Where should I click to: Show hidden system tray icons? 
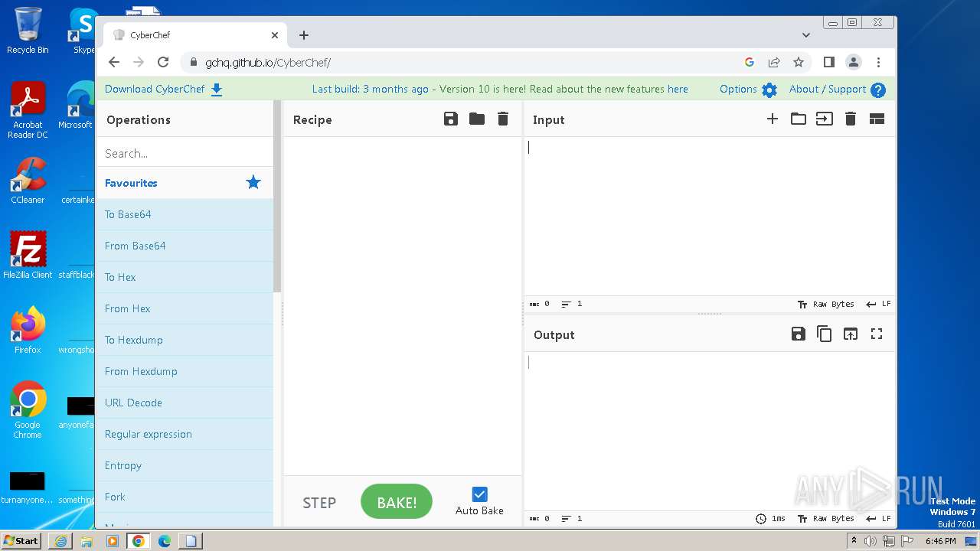854,540
